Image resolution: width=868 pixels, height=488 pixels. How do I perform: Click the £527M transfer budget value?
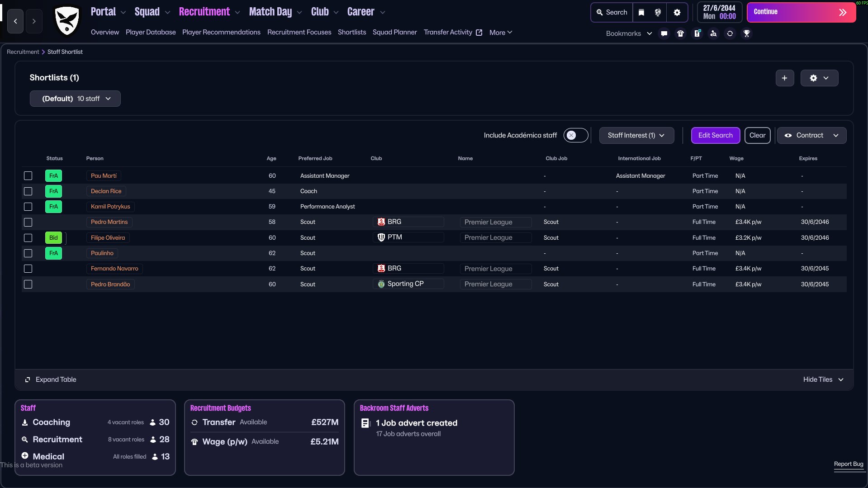(325, 422)
